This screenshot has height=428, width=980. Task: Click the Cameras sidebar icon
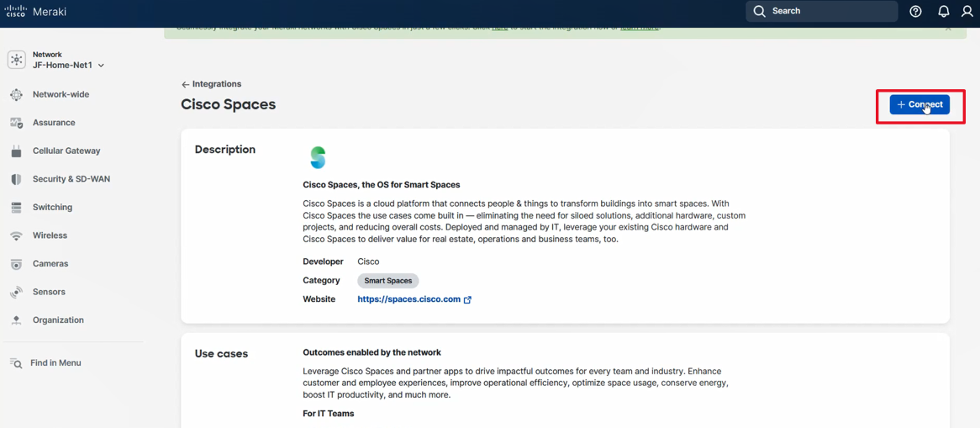pos(16,264)
